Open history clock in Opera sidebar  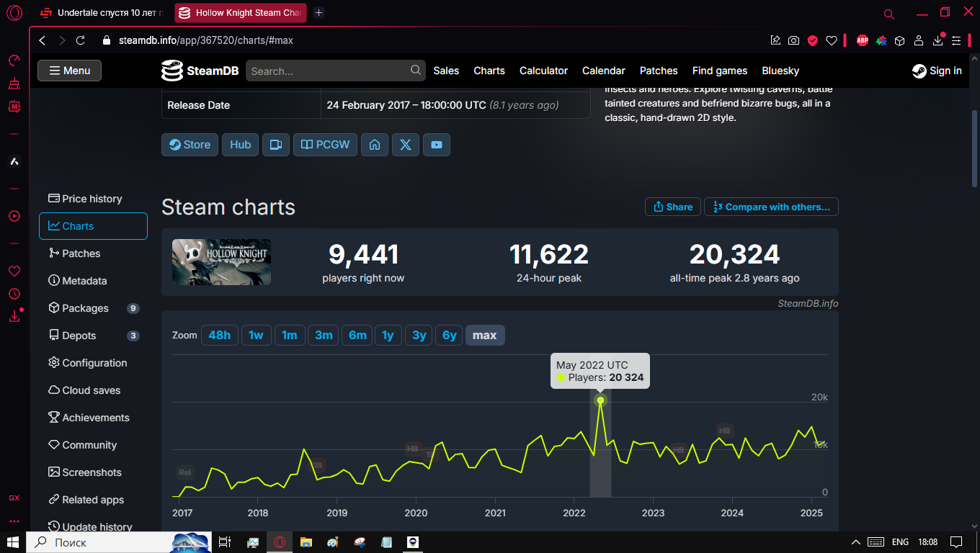click(x=14, y=294)
